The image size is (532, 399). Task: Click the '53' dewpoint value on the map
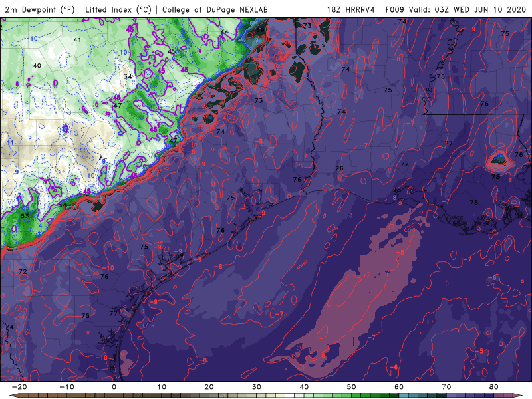pos(25,215)
